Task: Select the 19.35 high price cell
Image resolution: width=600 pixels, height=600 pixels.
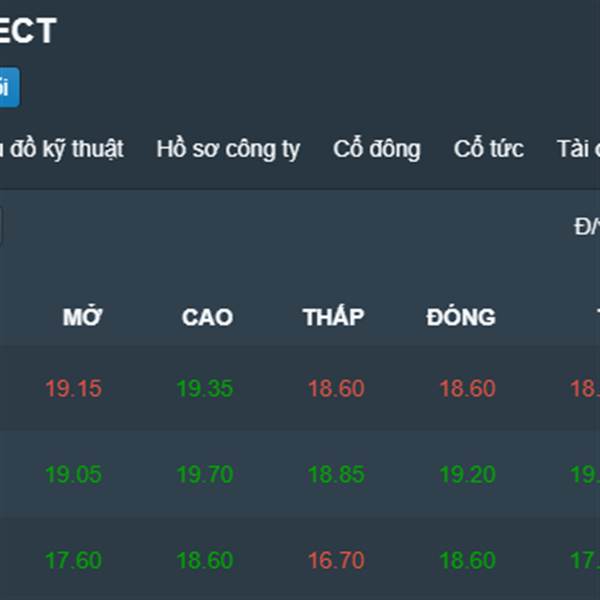Action: tap(204, 389)
